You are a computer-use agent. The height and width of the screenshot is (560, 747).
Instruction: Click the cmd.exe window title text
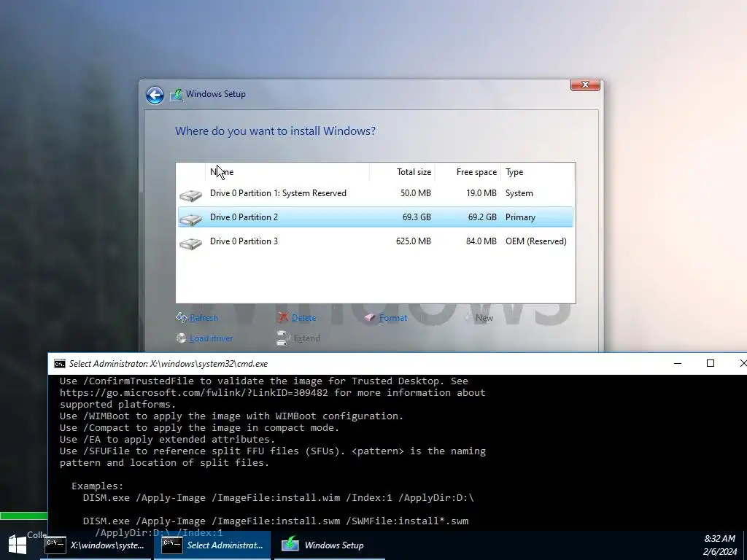(169, 364)
